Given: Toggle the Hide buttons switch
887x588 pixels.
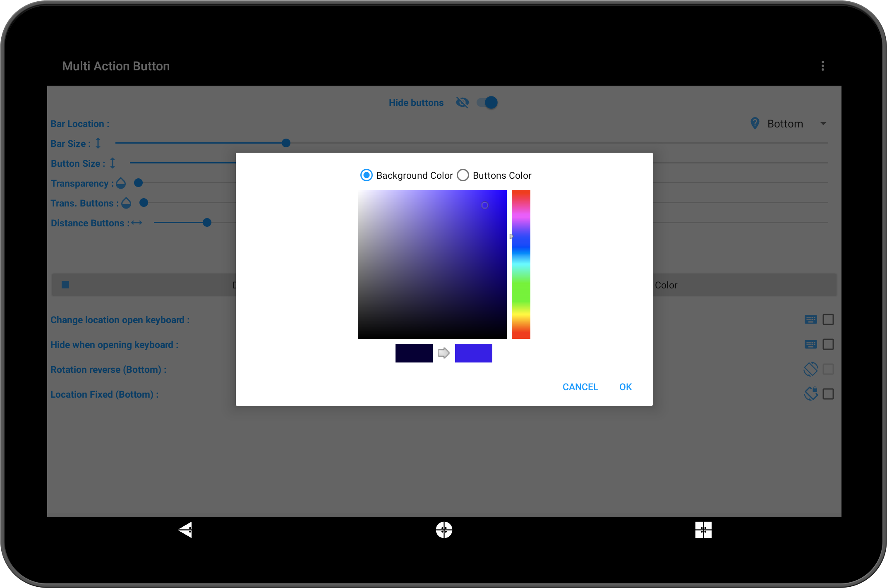Looking at the screenshot, I should tap(487, 102).
